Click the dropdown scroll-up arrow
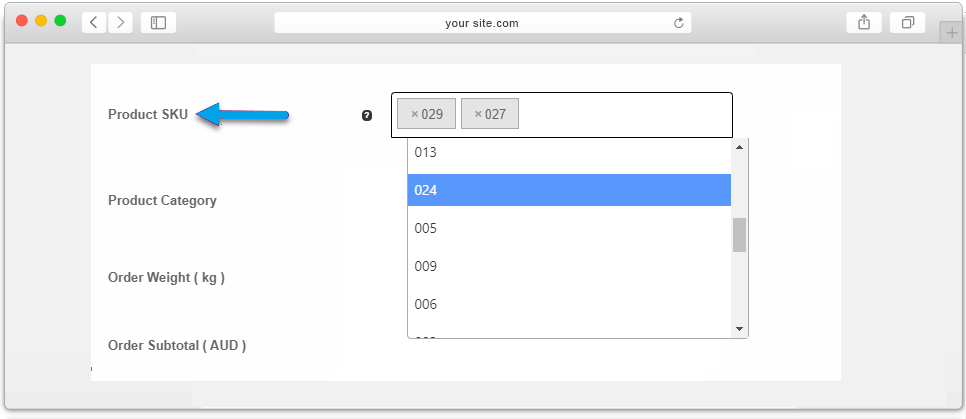 pyautogui.click(x=739, y=147)
